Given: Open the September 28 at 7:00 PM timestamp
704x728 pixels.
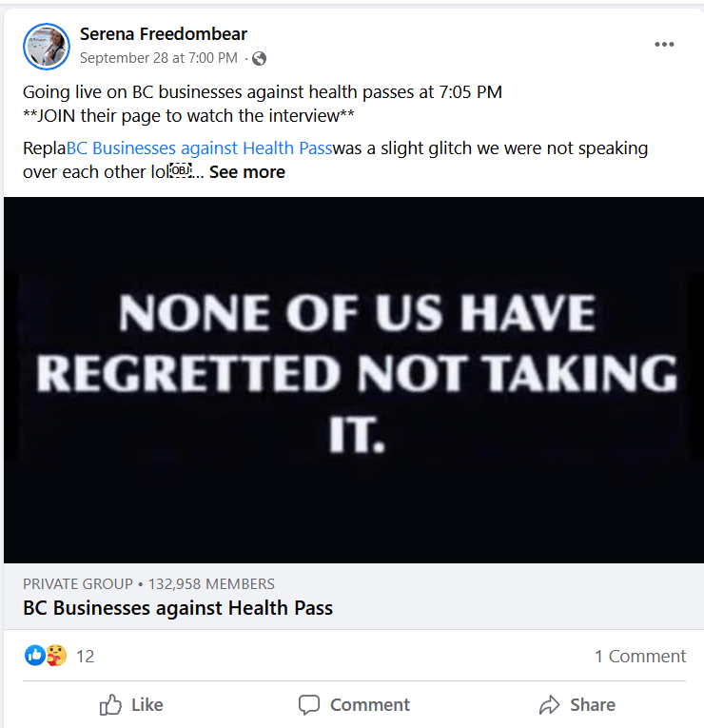Looking at the screenshot, I should click(159, 58).
